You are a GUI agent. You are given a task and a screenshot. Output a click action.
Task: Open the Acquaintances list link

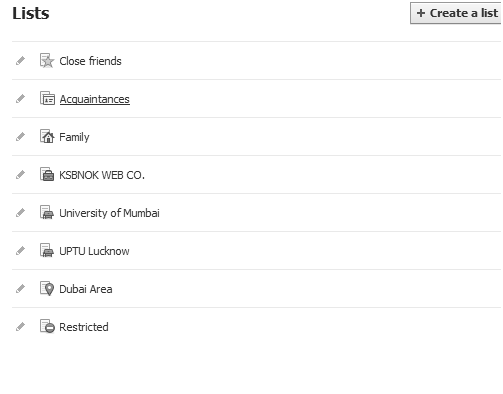click(x=95, y=99)
